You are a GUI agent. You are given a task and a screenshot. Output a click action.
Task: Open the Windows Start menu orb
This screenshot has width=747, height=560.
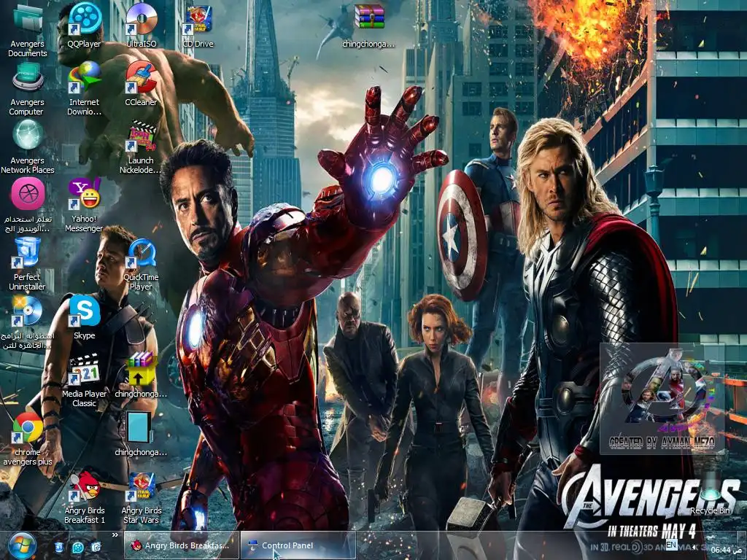coord(22,547)
